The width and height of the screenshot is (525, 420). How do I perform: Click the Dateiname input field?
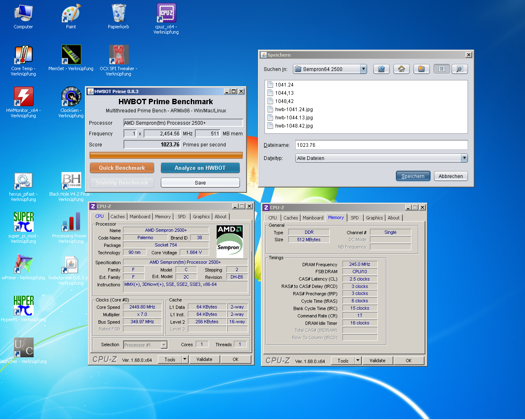point(381,145)
